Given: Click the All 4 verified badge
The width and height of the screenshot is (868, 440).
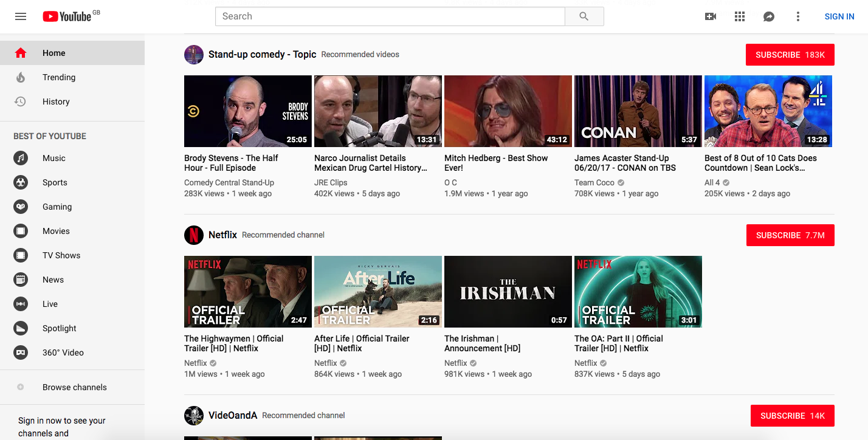Looking at the screenshot, I should coord(726,182).
